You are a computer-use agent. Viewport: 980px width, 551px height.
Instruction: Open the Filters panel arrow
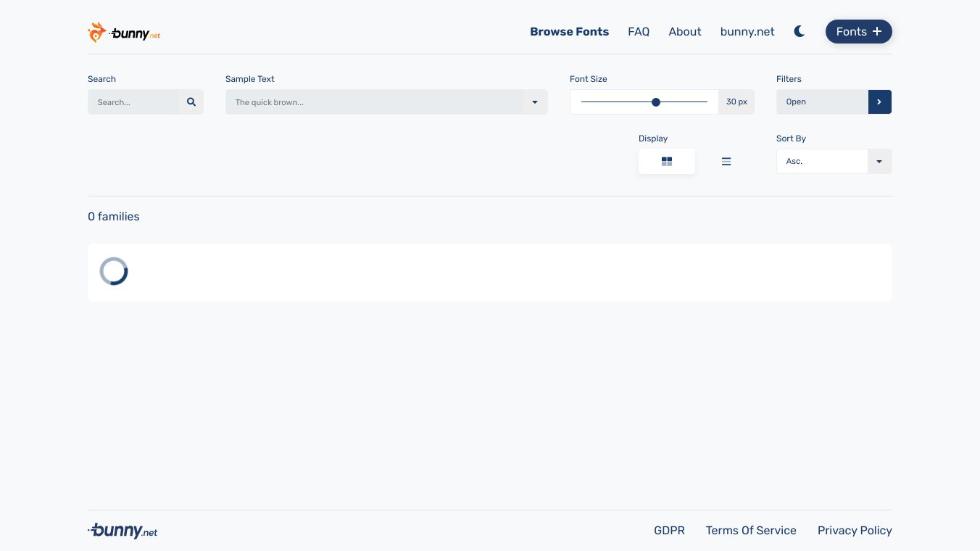click(x=879, y=102)
